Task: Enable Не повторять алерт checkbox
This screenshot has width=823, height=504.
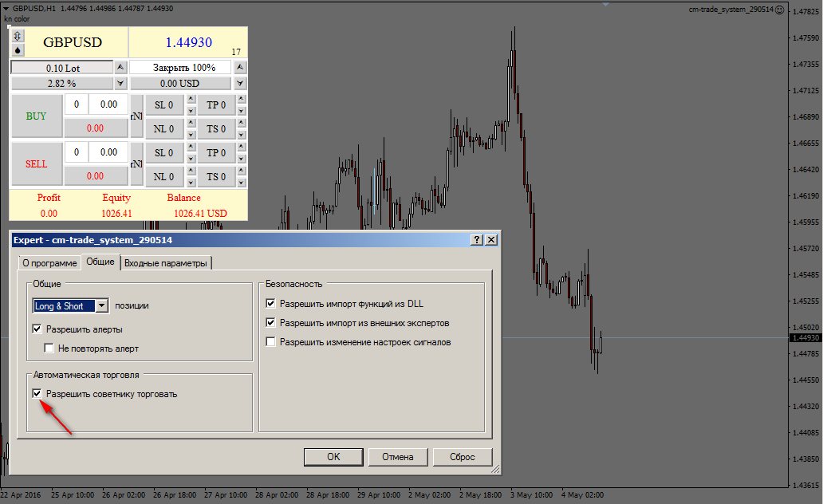Action: click(x=49, y=348)
